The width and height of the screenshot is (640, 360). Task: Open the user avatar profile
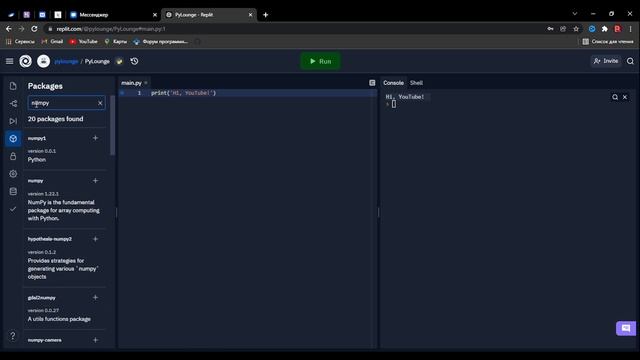pos(43,61)
